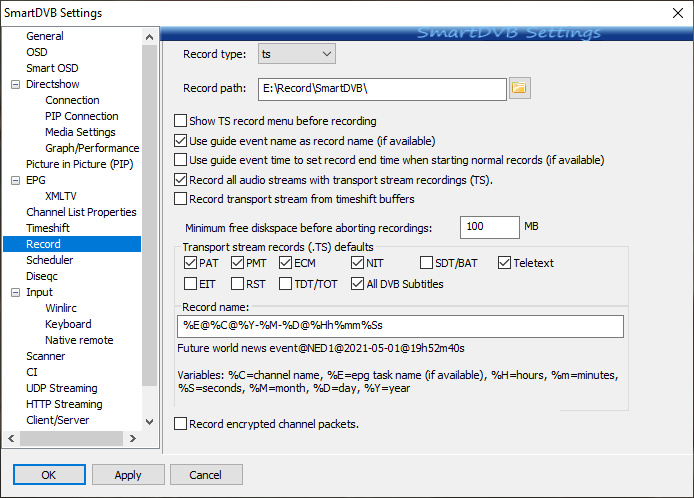
Task: Browse for record path folder icon
Action: click(520, 88)
